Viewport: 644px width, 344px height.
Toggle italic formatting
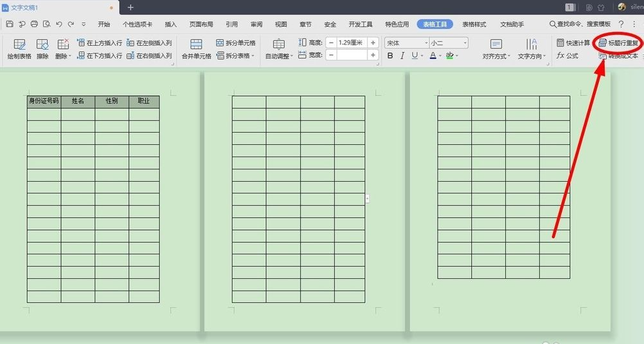point(403,56)
